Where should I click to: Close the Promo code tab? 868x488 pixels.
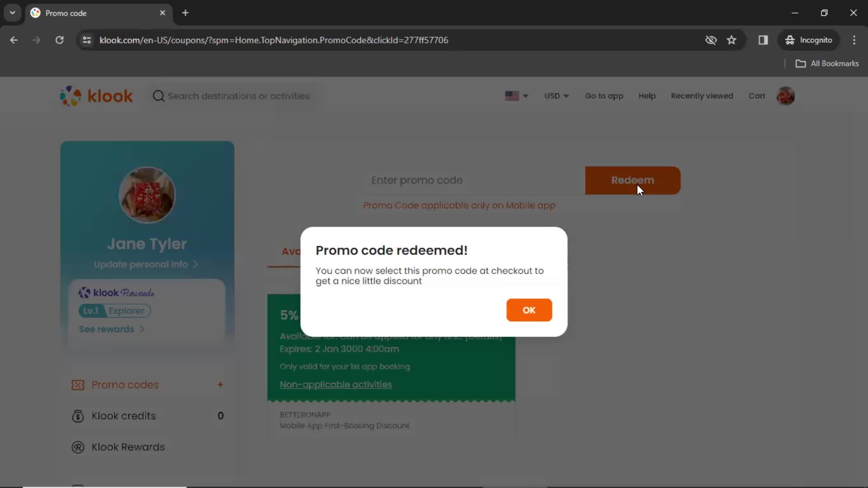coord(162,13)
